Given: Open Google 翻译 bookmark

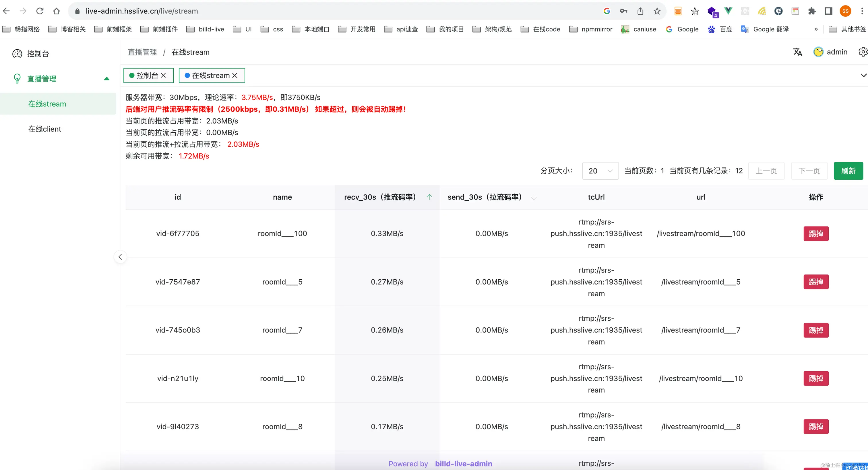Looking at the screenshot, I should coord(765,29).
